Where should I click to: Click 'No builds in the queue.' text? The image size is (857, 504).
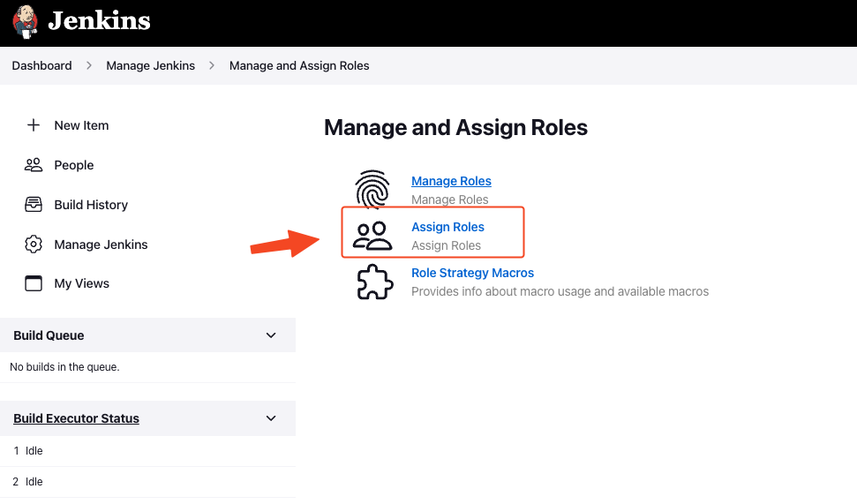point(64,367)
